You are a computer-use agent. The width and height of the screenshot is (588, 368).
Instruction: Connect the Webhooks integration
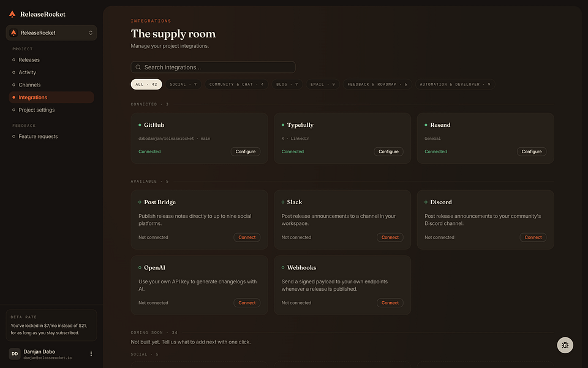390,302
